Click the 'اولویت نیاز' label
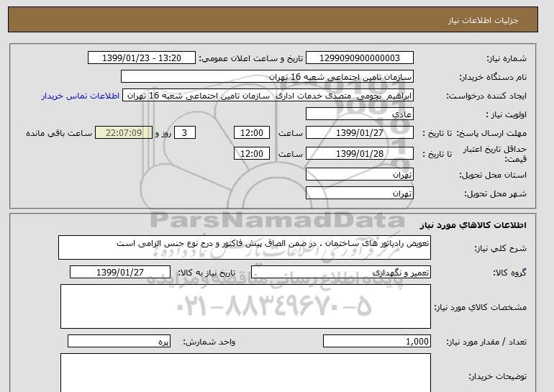Screen dimensions: 554x392 pyautogui.click(x=506, y=114)
